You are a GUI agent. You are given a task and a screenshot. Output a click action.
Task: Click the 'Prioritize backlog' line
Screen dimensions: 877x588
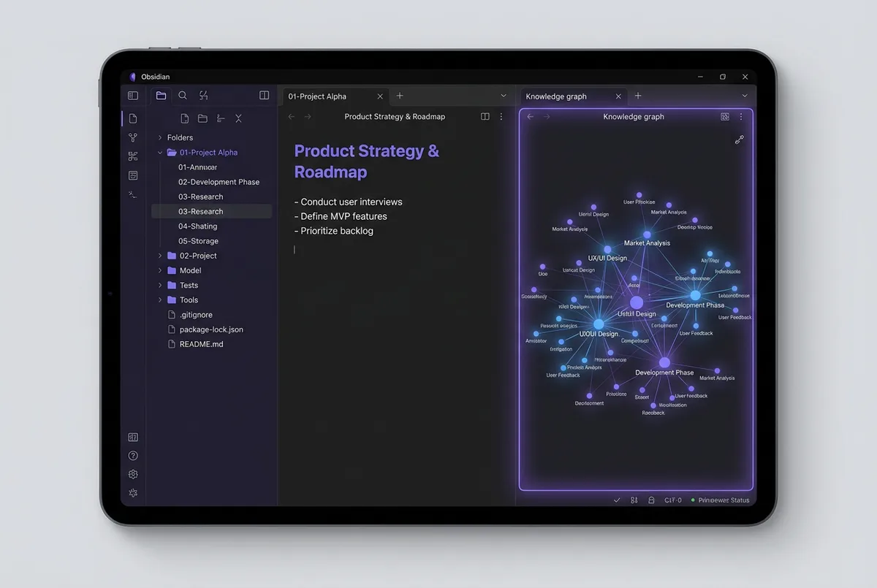click(x=333, y=231)
